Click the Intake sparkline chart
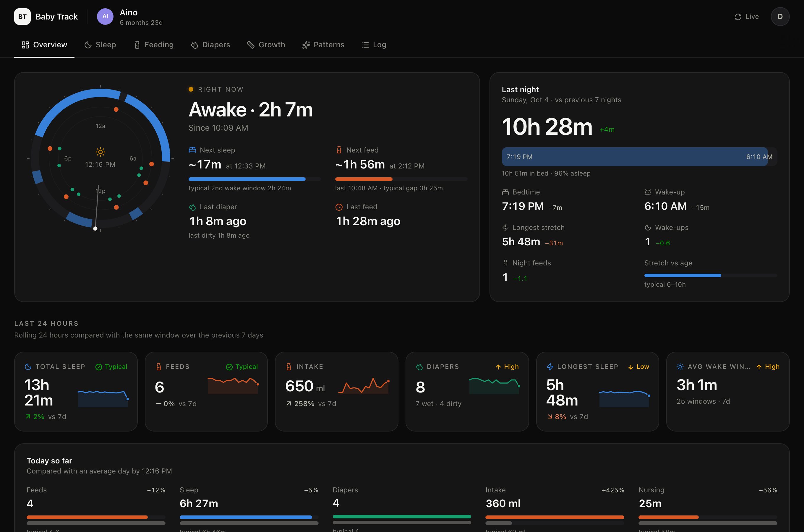This screenshot has width=804, height=532. 364,386
